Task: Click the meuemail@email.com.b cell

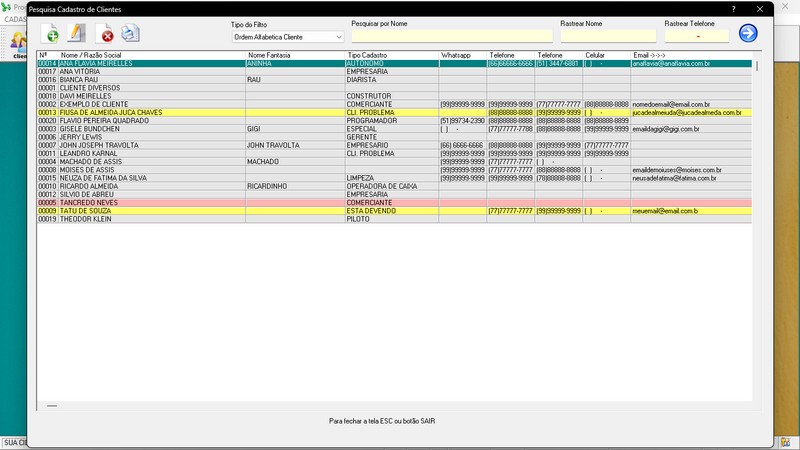Action: 691,211
